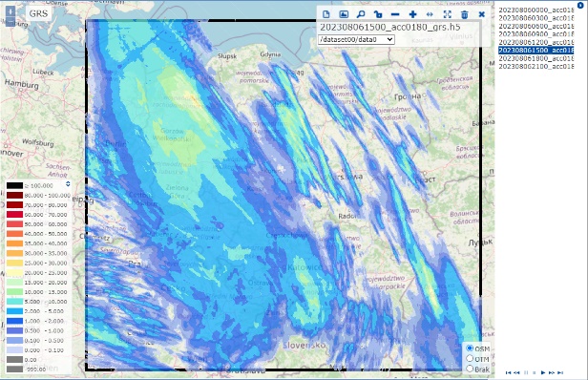588x380 pixels.
Task: Click the plus icon in map toolbar
Action: point(412,14)
